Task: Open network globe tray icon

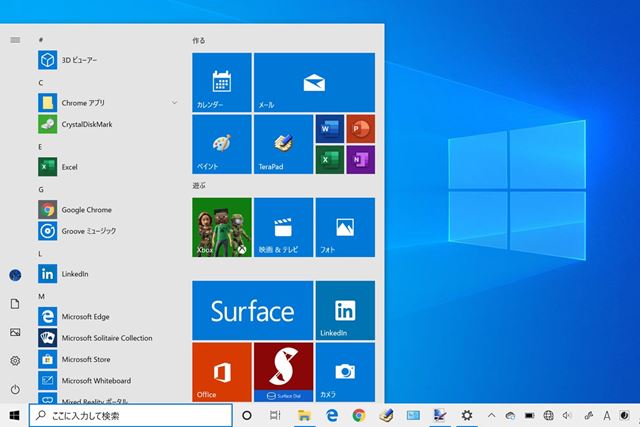Action: (549, 416)
